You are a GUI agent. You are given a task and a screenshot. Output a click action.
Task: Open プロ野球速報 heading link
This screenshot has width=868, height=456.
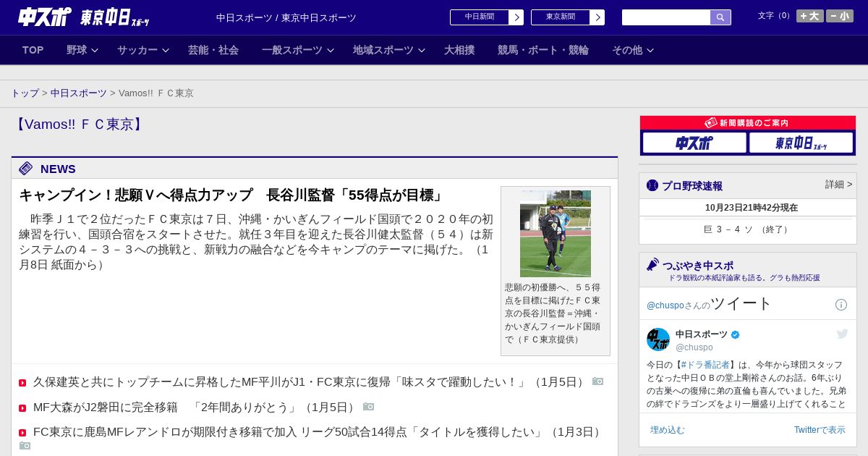click(x=692, y=186)
